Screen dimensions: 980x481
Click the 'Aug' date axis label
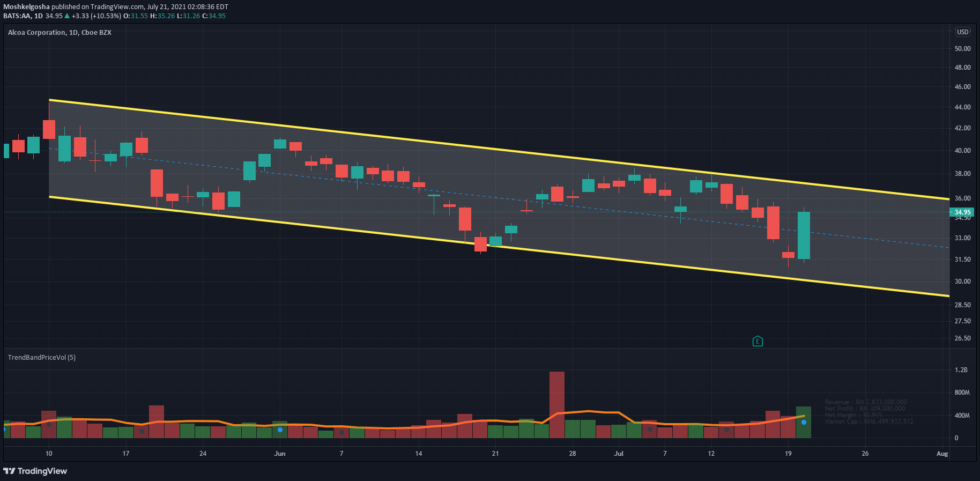(942, 454)
